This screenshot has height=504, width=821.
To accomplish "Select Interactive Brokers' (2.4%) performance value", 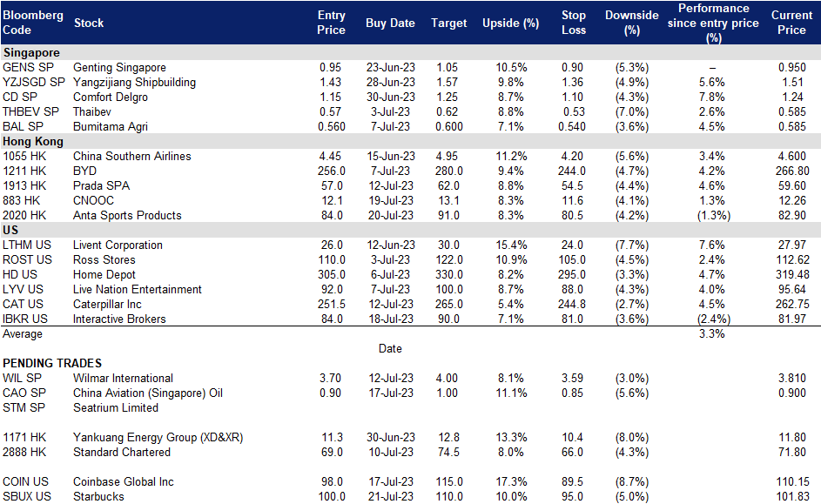I will (x=714, y=319).
